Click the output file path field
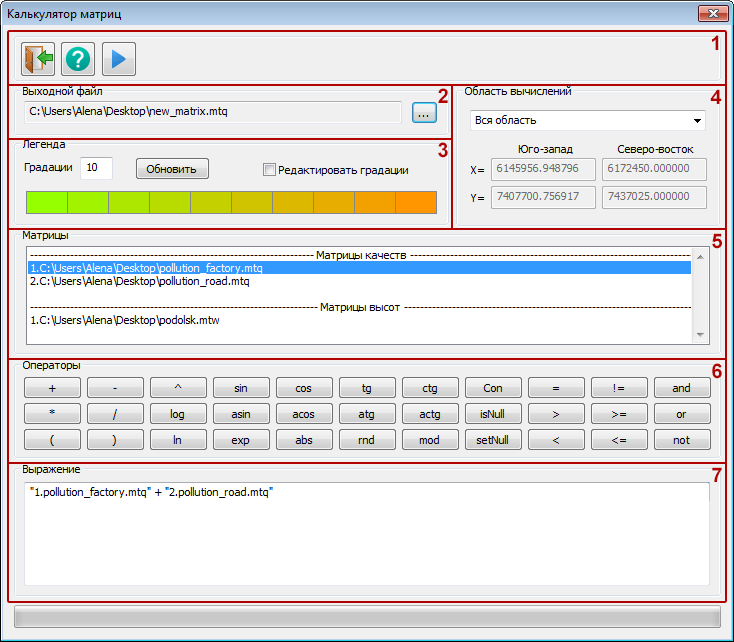The image size is (734, 642). click(x=212, y=112)
